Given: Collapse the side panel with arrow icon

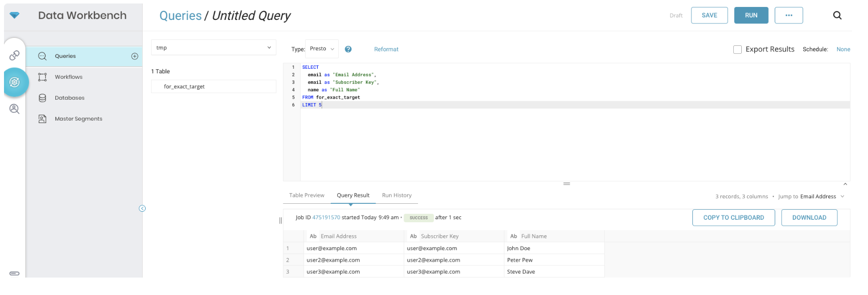Looking at the screenshot, I should pos(142,208).
